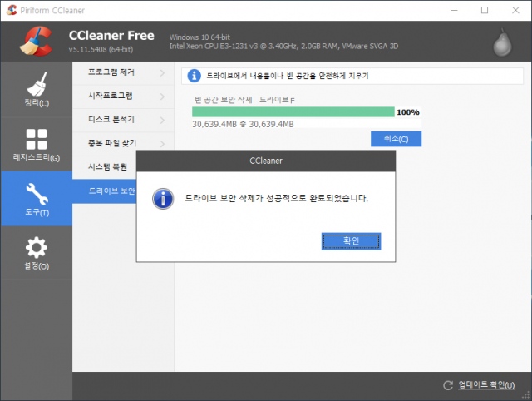Click the CCleaner dialog title bar
The height and width of the screenshot is (401, 532).
tap(266, 161)
